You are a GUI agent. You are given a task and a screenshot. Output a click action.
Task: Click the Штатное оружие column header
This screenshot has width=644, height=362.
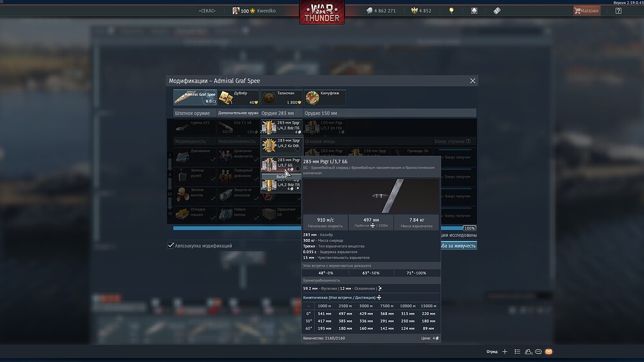pos(195,113)
